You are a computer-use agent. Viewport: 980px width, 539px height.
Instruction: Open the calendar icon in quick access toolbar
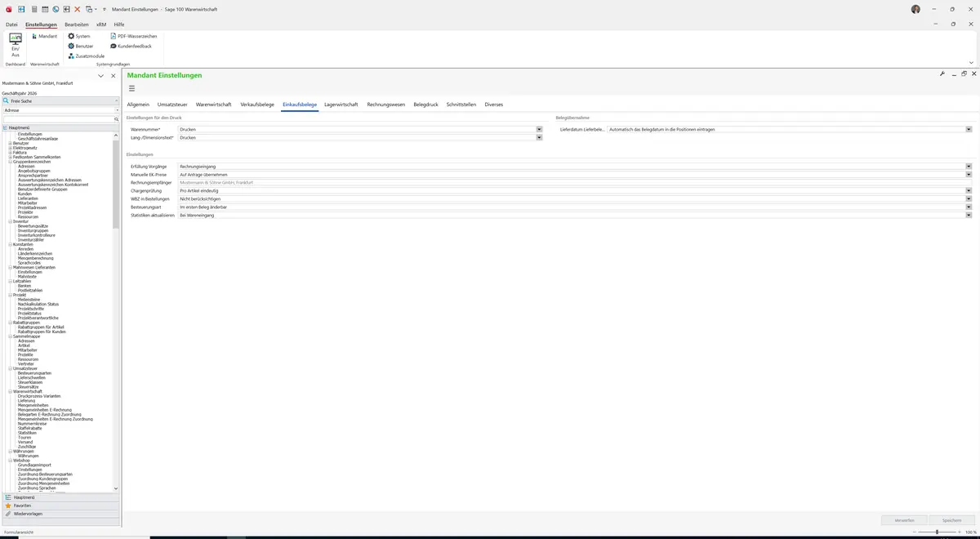pos(44,9)
